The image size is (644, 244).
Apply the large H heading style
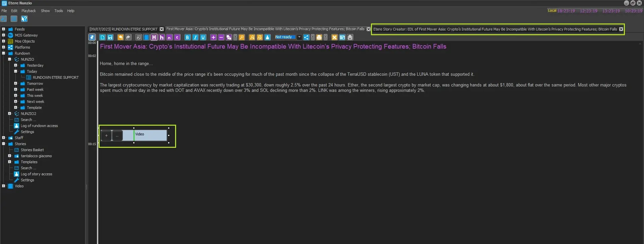coord(154,37)
